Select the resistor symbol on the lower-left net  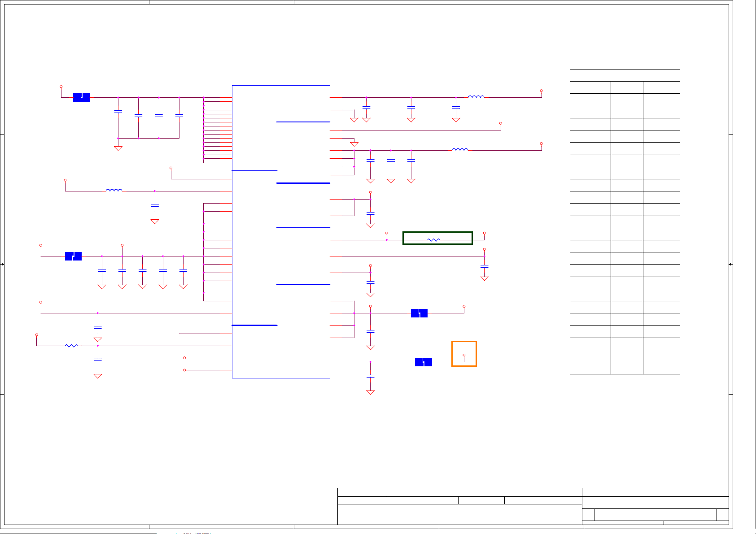(71, 346)
